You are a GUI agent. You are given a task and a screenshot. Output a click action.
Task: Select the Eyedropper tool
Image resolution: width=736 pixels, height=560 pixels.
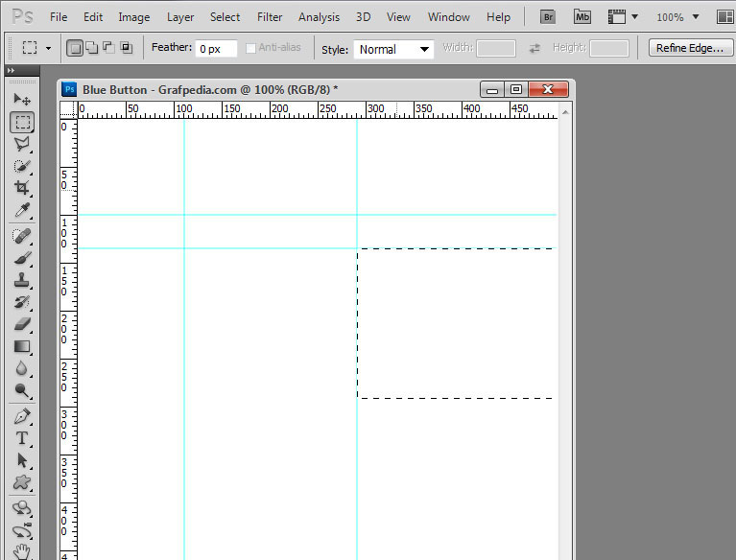click(22, 210)
